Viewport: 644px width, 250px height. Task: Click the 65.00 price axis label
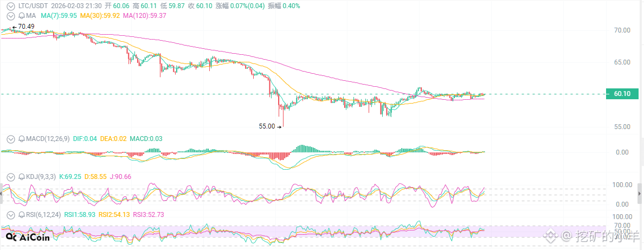click(x=622, y=62)
